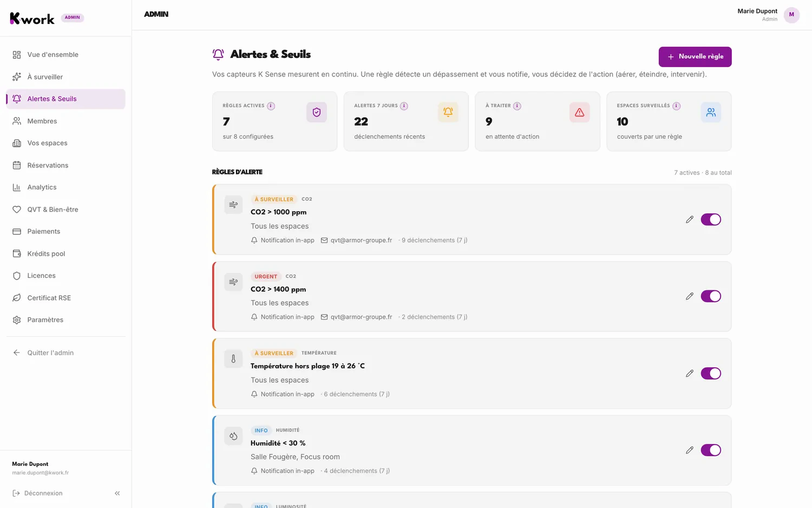Click wind icon of CO2 > 1400 ppm rule
Image resolution: width=812 pixels, height=508 pixels.
click(x=233, y=282)
